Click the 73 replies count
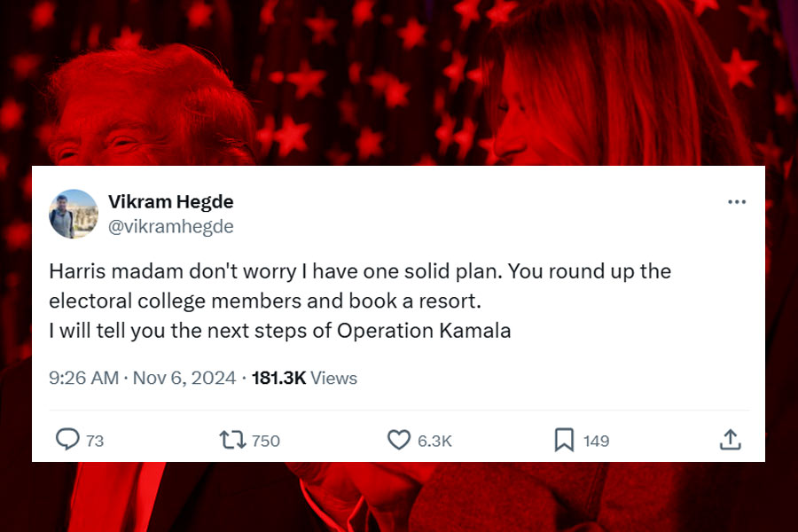 (x=94, y=441)
